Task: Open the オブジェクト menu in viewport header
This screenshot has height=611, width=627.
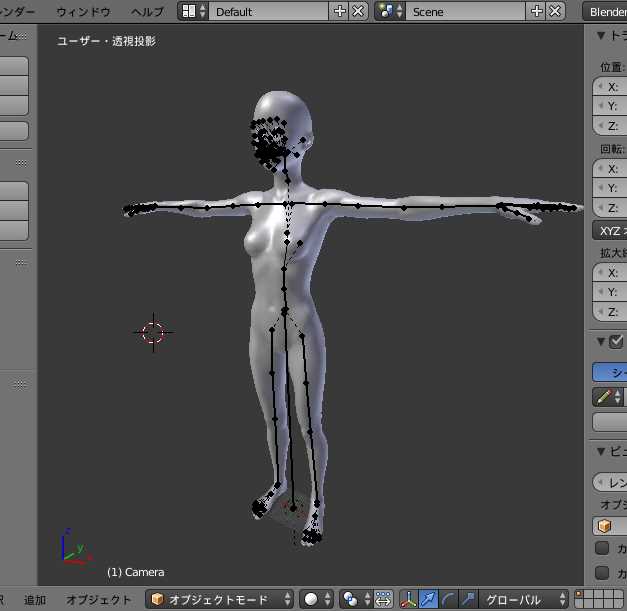Action: (x=98, y=599)
